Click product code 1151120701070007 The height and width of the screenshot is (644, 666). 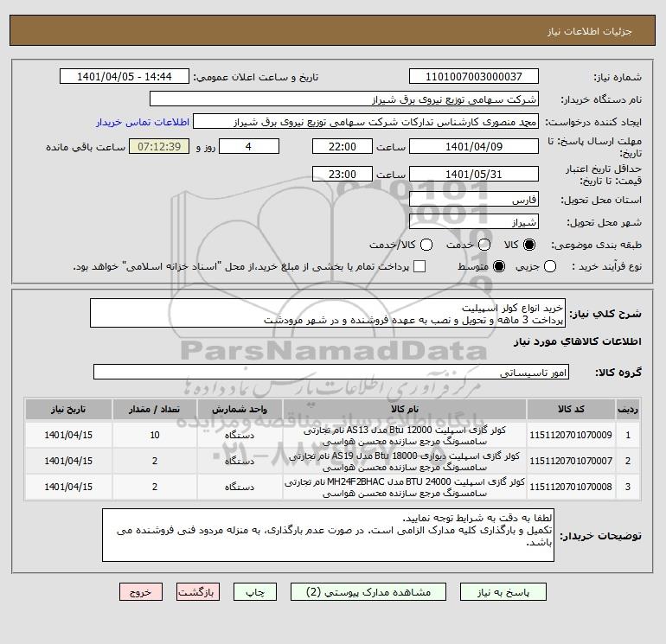point(571,461)
